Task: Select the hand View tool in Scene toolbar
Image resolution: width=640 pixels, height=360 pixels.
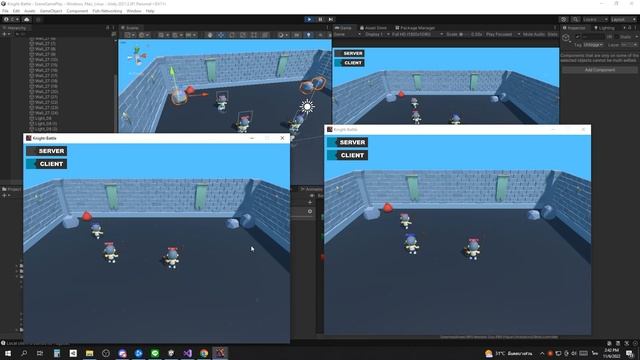Action: click(x=210, y=35)
